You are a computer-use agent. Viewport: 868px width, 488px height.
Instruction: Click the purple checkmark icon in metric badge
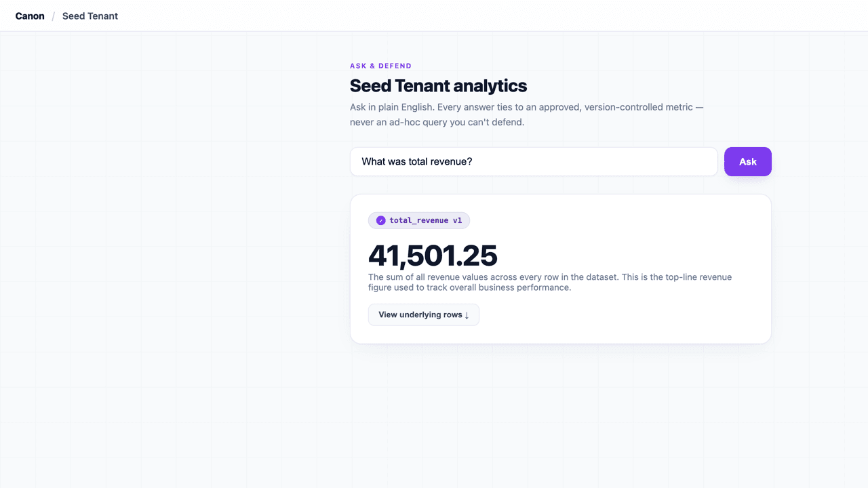pyautogui.click(x=381, y=220)
